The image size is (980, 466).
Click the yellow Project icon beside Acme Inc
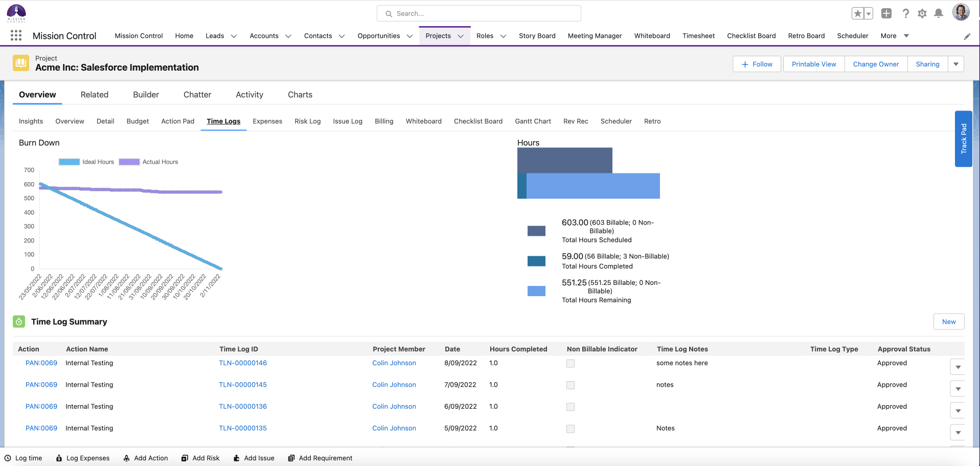21,63
